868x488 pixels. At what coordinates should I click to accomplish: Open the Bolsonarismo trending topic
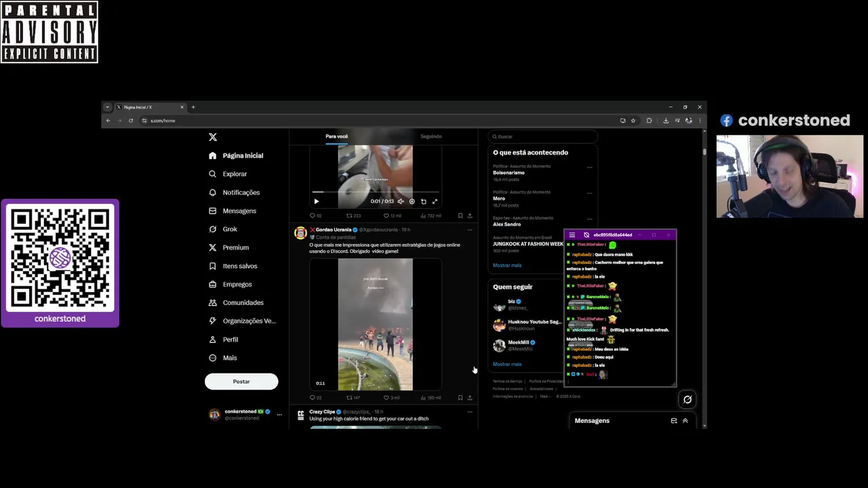509,173
